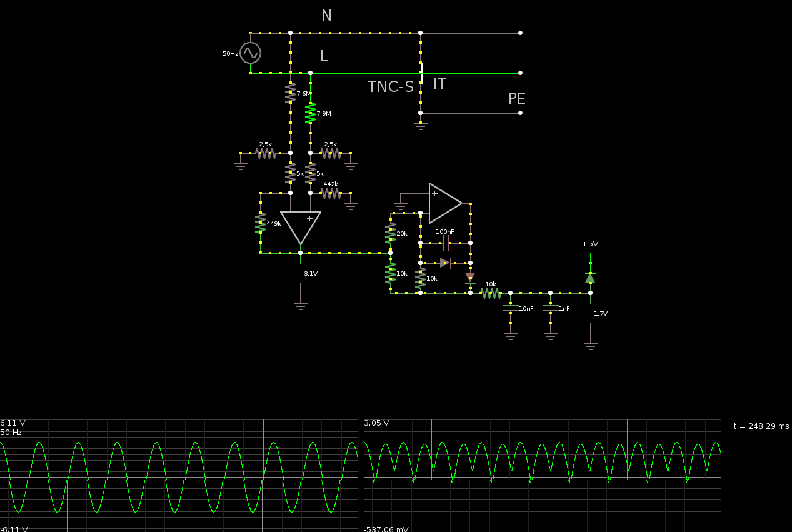Click the right rectified waveform scope
Image resolution: width=792 pixels, height=532 pixels.
pyautogui.click(x=543, y=476)
